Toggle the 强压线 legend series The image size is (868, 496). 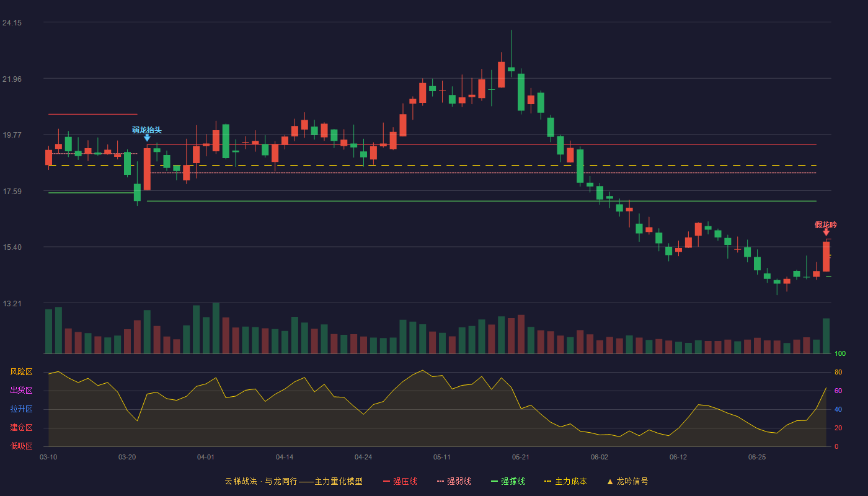coord(400,481)
